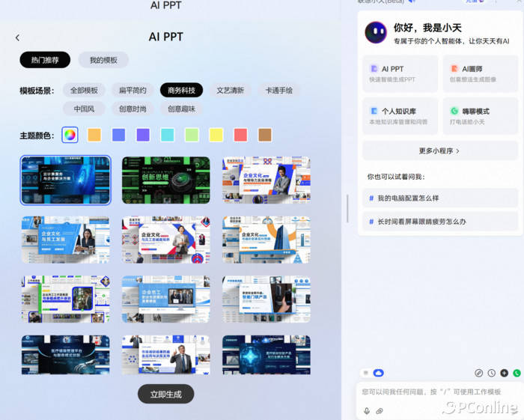
Task: Select the dark blue cloud computing template
Action: tap(66, 180)
